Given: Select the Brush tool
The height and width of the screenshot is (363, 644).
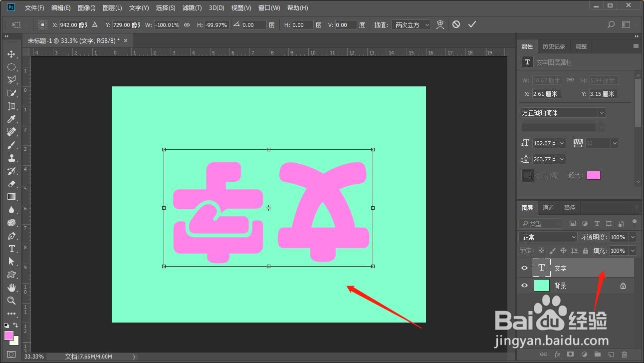Looking at the screenshot, I should 11,145.
